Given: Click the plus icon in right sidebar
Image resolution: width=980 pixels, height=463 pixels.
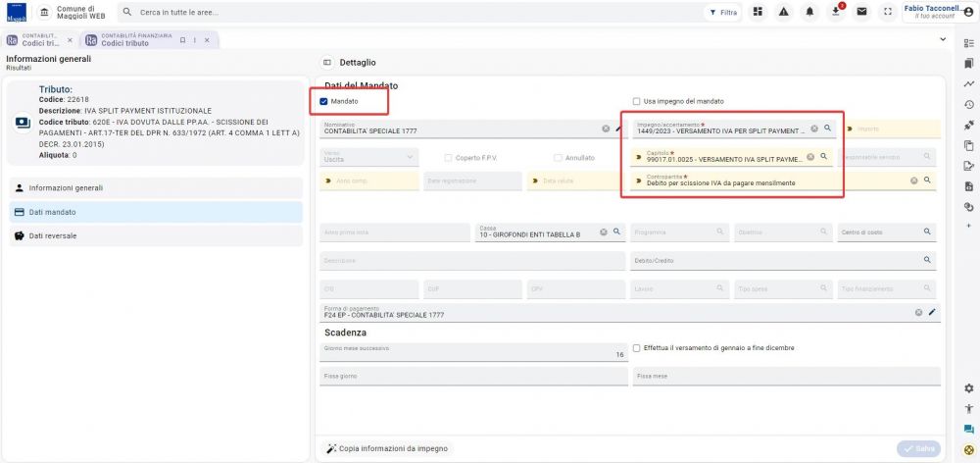Looking at the screenshot, I should coord(969,226).
